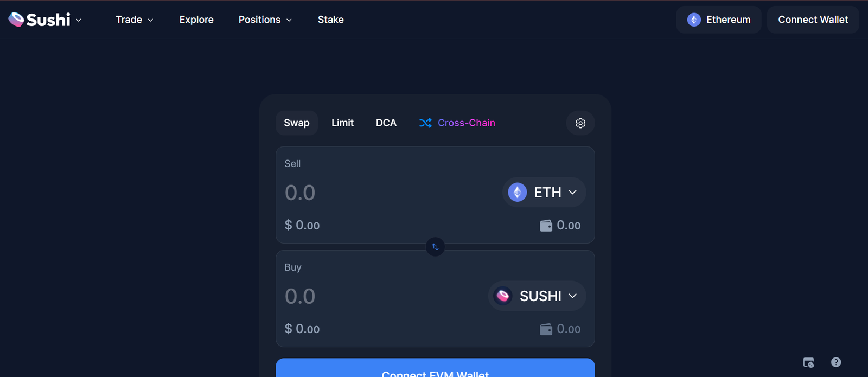
Task: Click the Connect Wallet button
Action: click(813, 20)
